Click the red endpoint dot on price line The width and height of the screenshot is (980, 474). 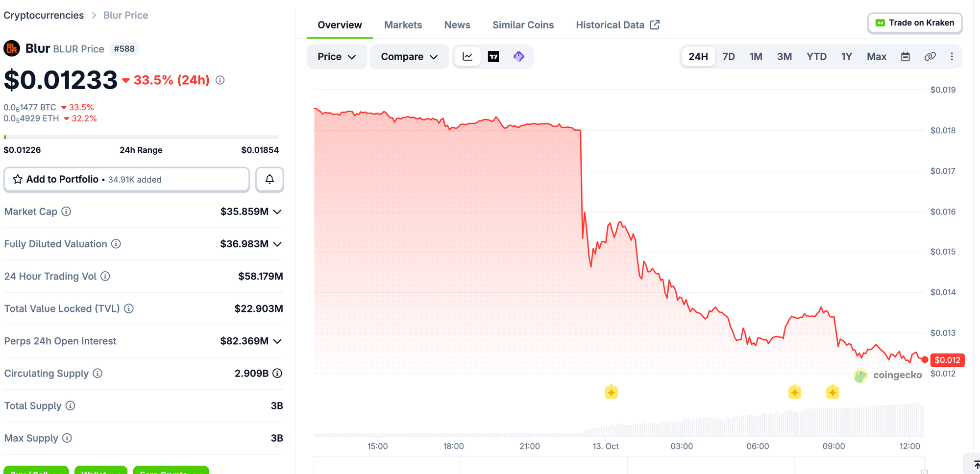pyautogui.click(x=925, y=360)
